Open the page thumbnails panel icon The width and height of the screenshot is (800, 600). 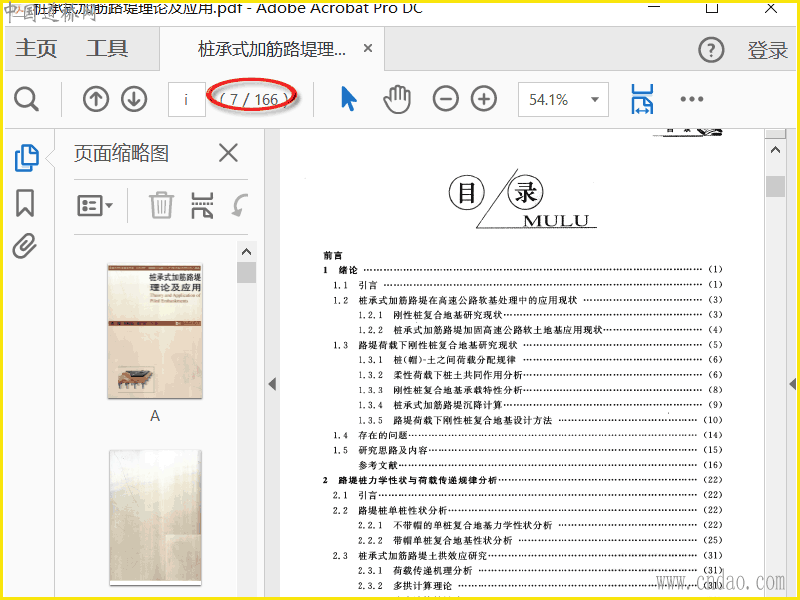coord(27,158)
